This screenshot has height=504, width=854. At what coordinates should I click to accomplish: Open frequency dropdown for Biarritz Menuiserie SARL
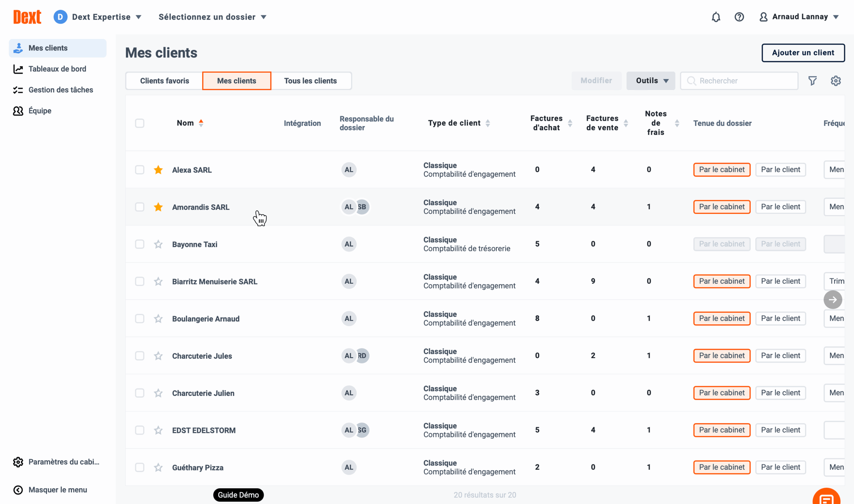[834, 281]
